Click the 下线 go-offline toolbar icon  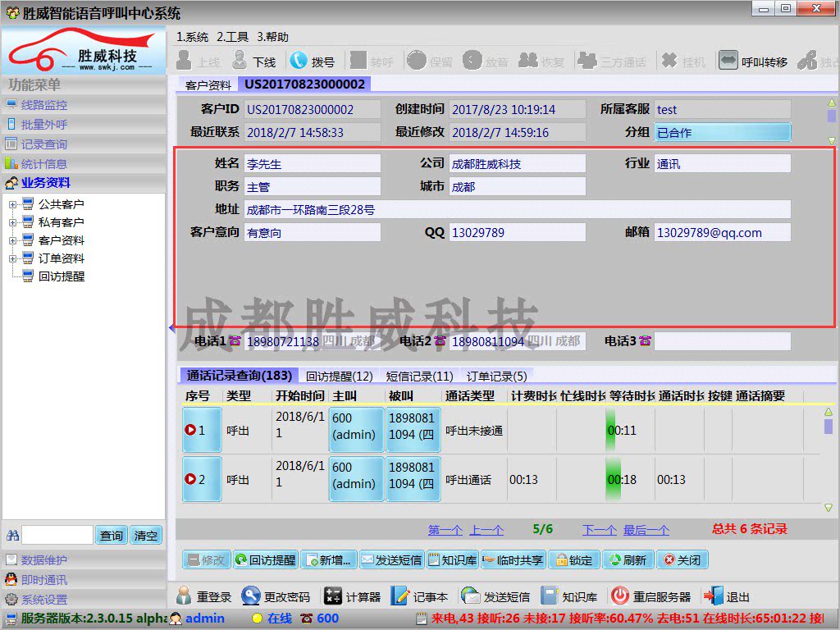(240, 61)
